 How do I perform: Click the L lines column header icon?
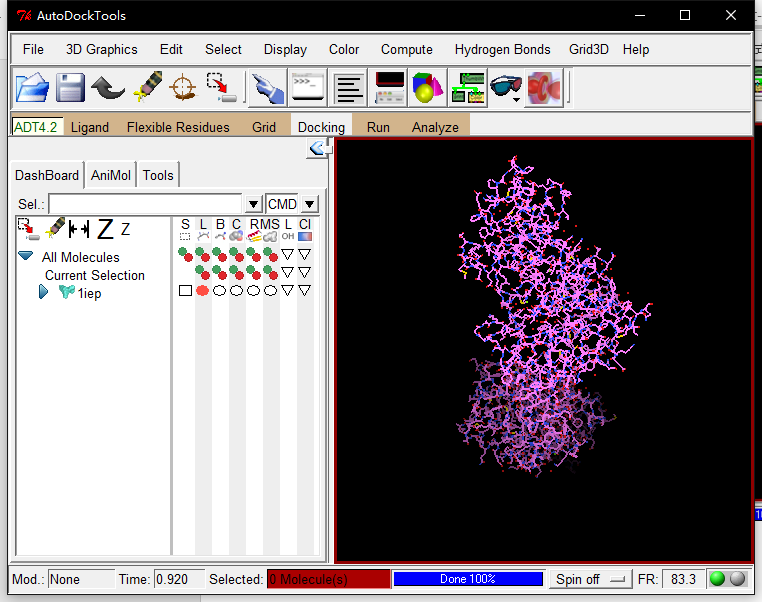click(203, 230)
